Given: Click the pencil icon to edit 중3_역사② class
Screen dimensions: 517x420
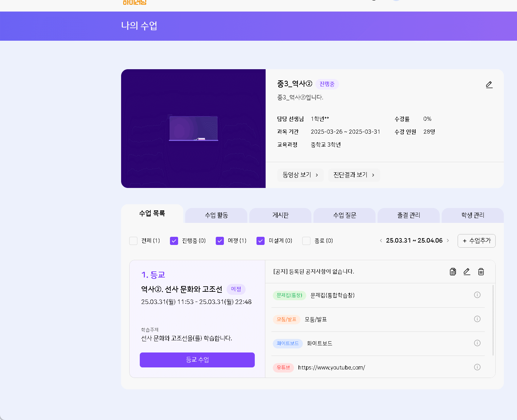Looking at the screenshot, I should tap(489, 84).
